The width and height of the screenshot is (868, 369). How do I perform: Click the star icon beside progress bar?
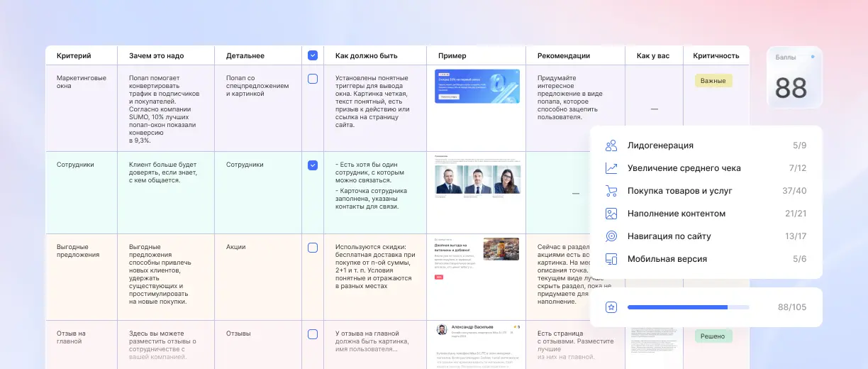tap(611, 307)
